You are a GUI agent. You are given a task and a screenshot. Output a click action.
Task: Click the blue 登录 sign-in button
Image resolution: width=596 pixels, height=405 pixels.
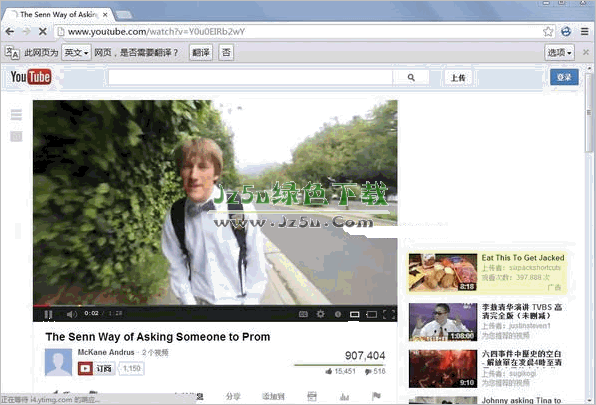point(564,77)
